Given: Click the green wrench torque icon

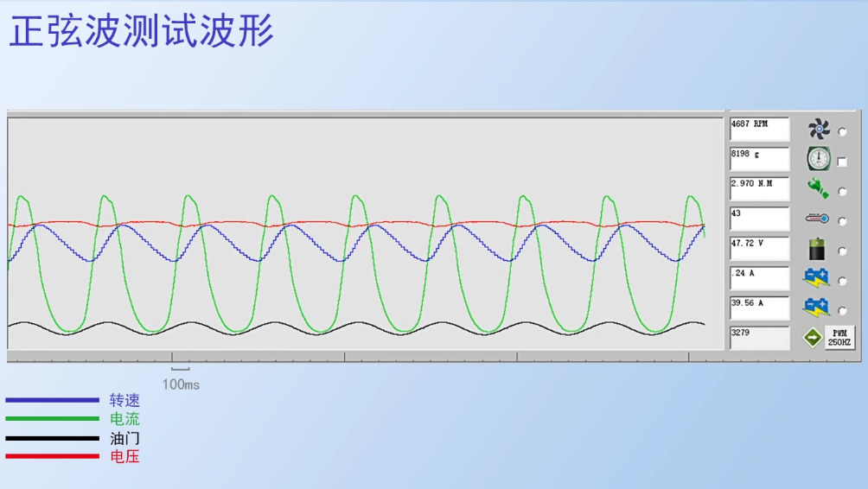Looking at the screenshot, I should point(818,188).
